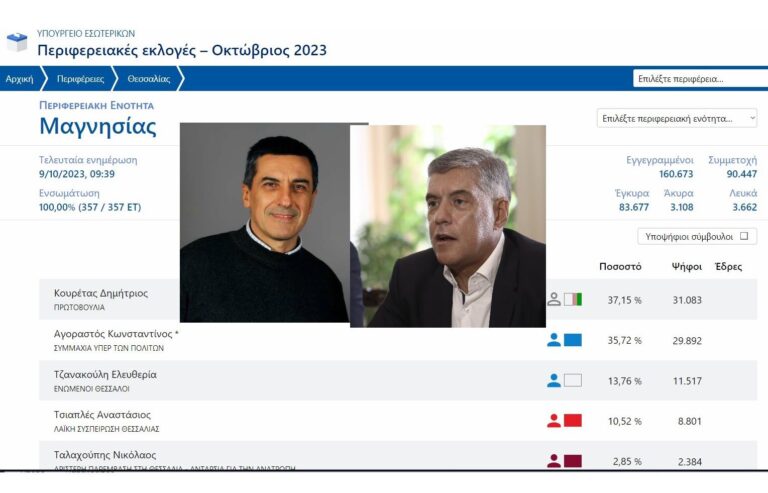
Task: Click the Ποσοστό column header
Action: pos(620,267)
